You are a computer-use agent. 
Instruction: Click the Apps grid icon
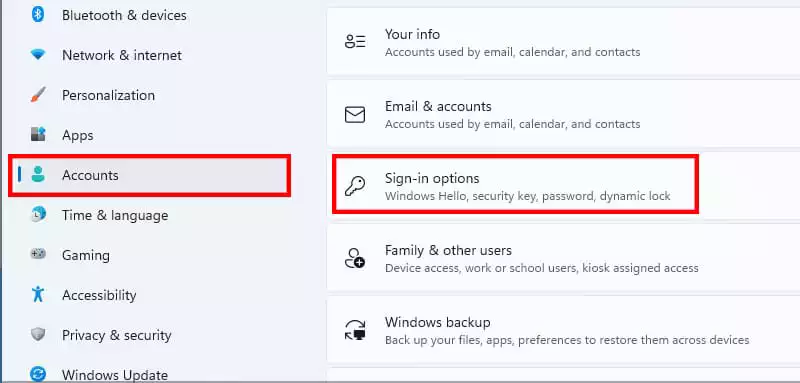click(38, 135)
